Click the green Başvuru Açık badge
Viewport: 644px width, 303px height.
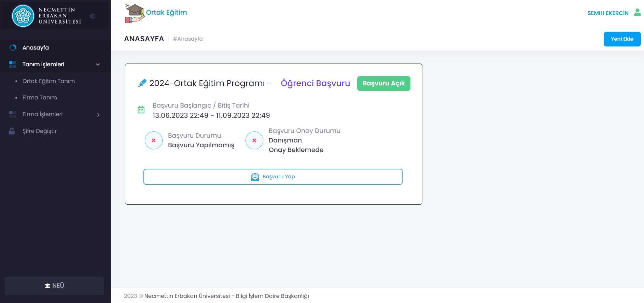point(383,83)
